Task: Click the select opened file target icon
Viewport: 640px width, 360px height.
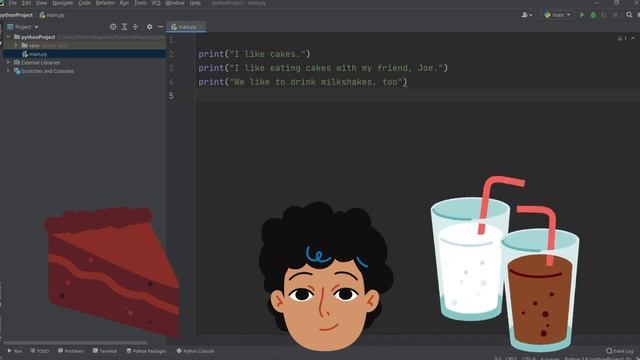Action: tap(113, 27)
